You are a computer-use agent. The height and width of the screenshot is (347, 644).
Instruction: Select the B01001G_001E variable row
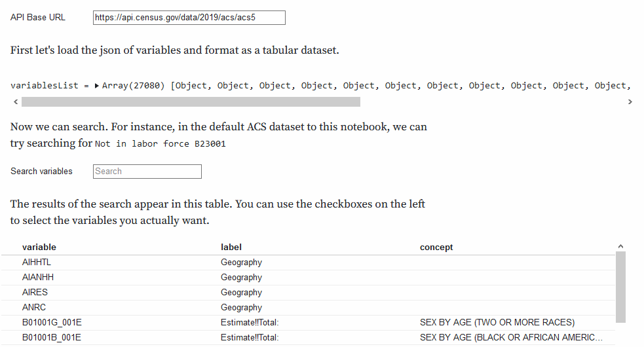308,323
